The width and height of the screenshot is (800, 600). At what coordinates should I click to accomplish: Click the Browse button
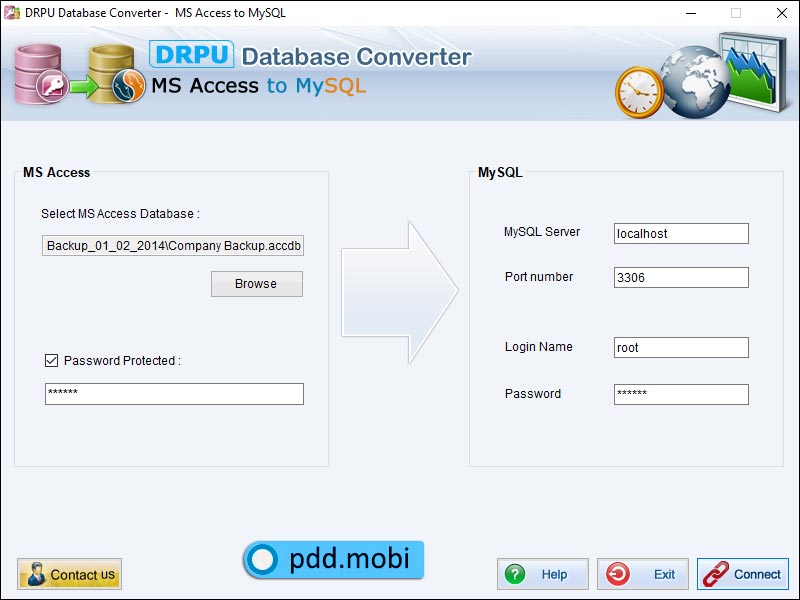pos(255,284)
